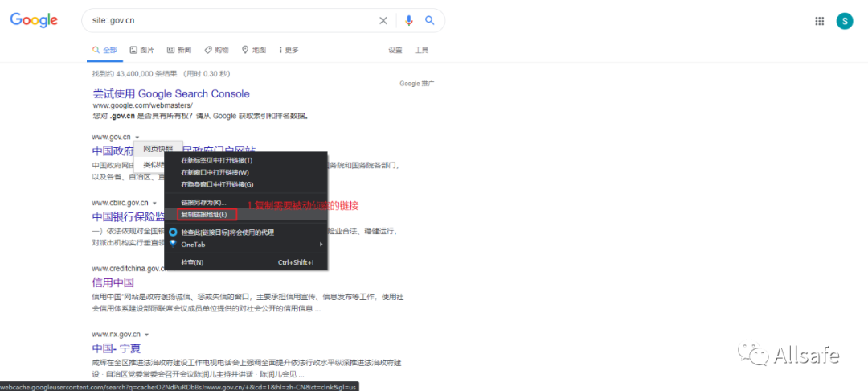Click the www.creditchina.gov.cn URL text

[129, 269]
